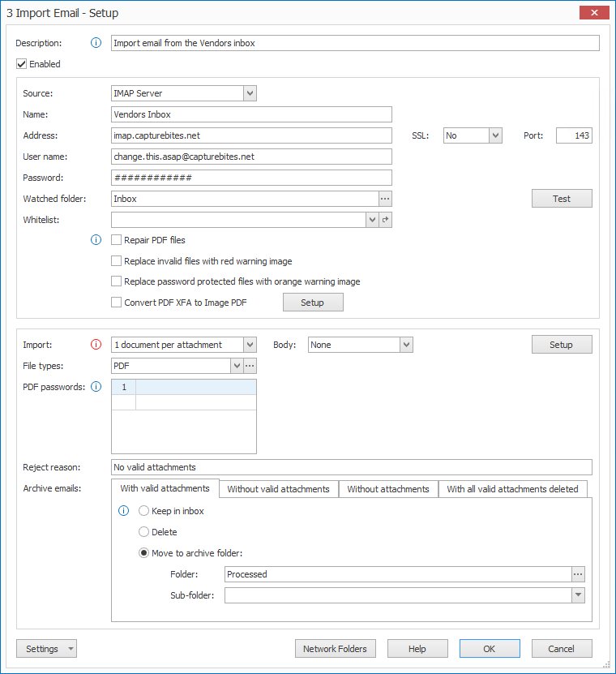Switch to Without attachments tab
616x674 pixels.
click(x=388, y=489)
